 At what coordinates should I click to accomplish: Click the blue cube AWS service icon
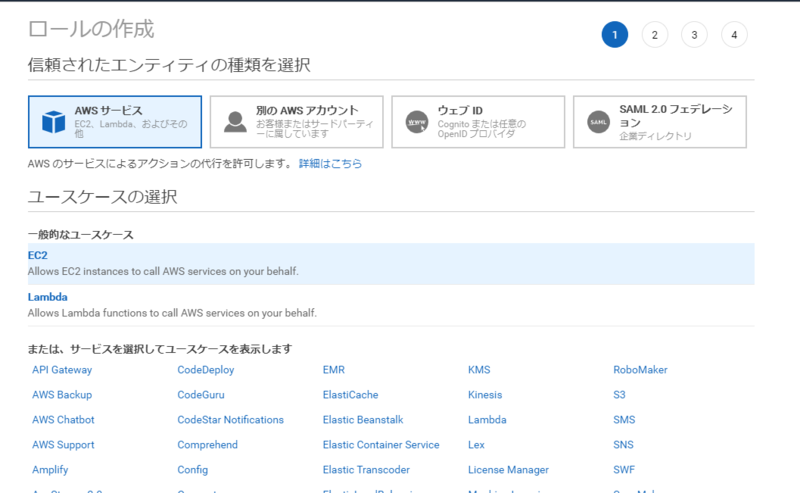coord(54,122)
